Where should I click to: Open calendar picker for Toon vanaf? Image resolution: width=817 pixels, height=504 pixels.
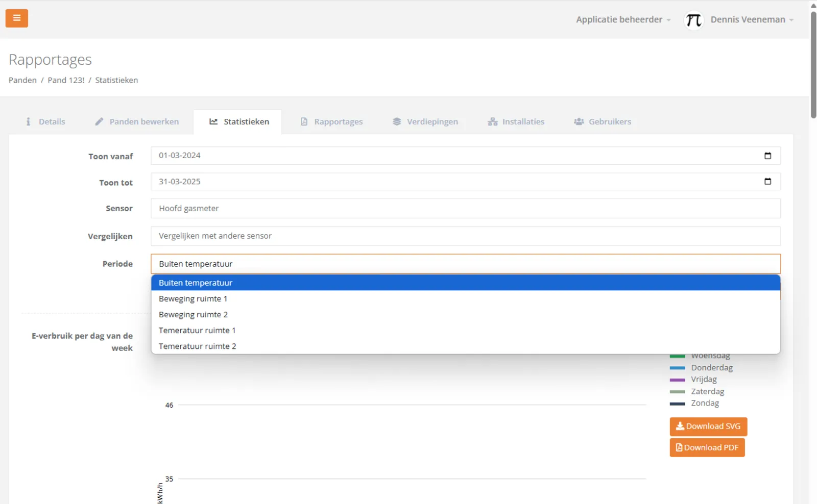(767, 156)
